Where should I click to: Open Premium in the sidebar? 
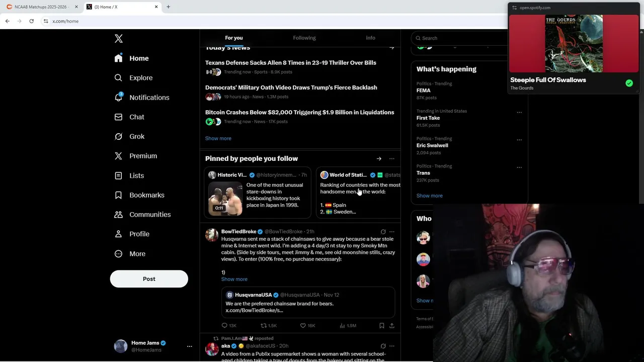[136, 156]
